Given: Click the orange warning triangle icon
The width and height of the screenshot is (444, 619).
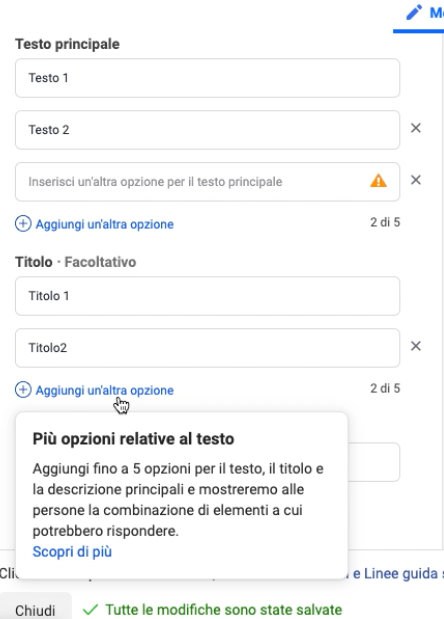Looking at the screenshot, I should coord(378,180).
